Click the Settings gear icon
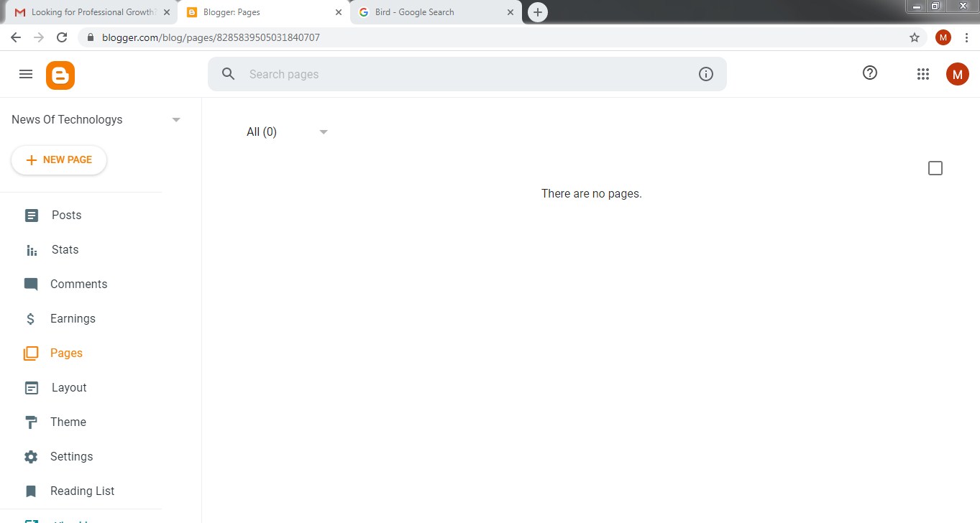The width and height of the screenshot is (980, 523). [x=31, y=457]
